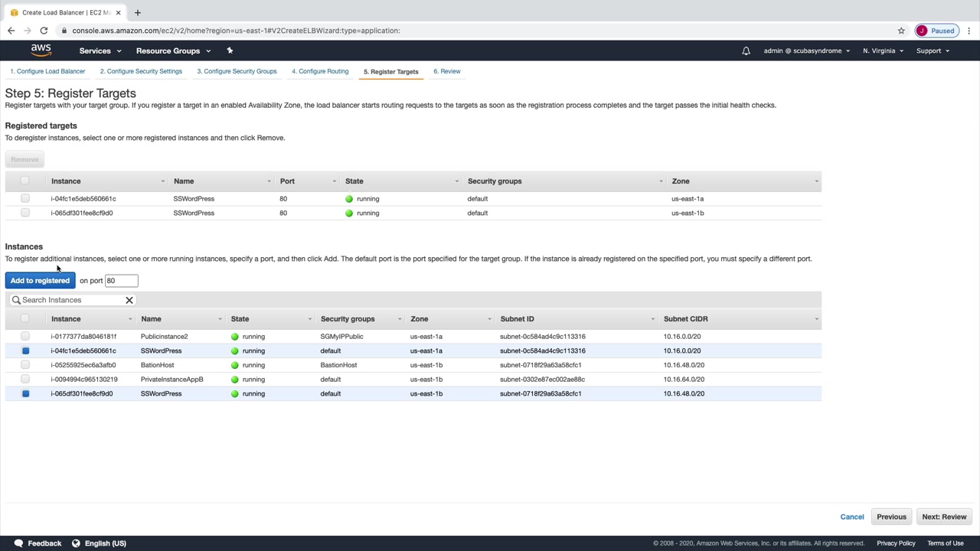Click the port number input field

coord(121,281)
